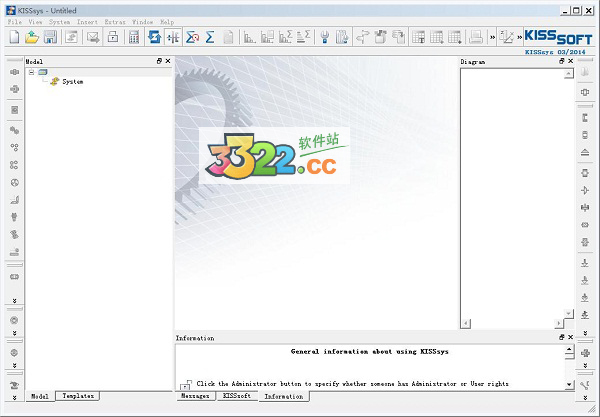Open the Extras menu
The width and height of the screenshot is (600, 417).
coord(114,21)
